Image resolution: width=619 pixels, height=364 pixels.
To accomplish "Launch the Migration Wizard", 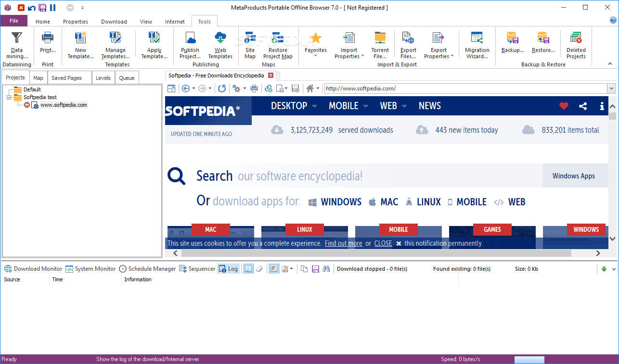I will 477,45.
